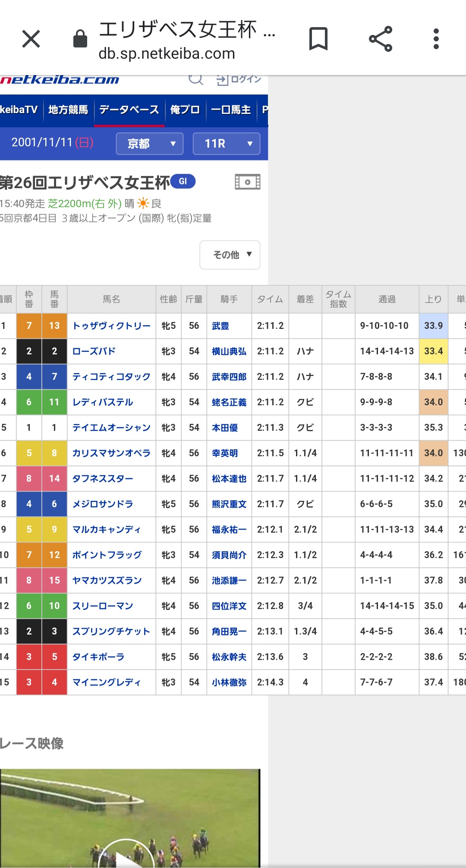This screenshot has width=466, height=868.
Task: Open jockey 横山典弘 profile link
Action: tap(229, 351)
